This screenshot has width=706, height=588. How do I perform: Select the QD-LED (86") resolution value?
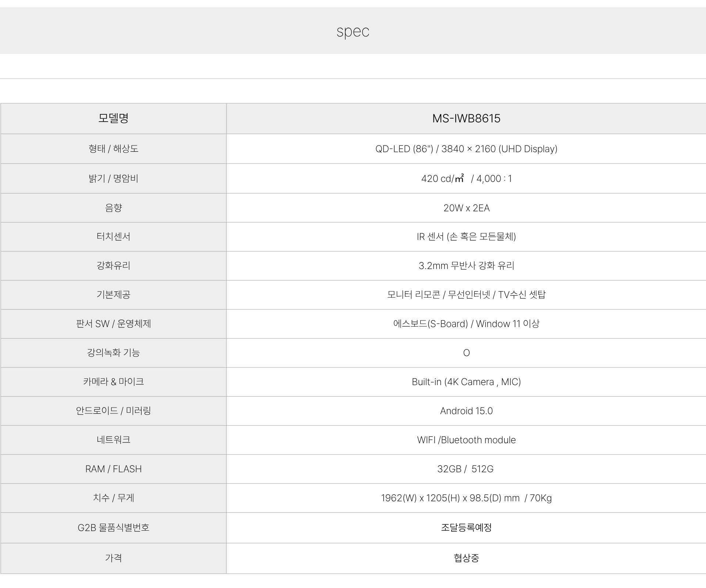[466, 149]
